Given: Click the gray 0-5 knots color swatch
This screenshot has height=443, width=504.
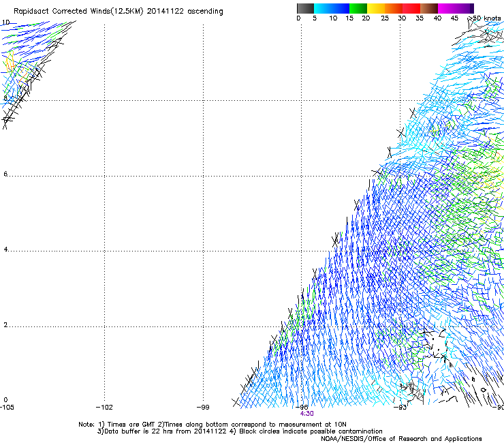Looking at the screenshot, I should 305,8.
